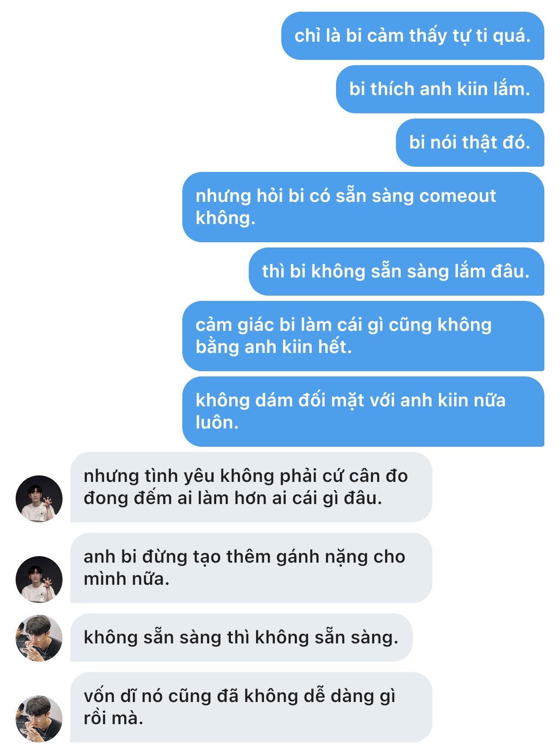The width and height of the screenshot is (560, 745).
Task: Tap the "cảm giác bi làm cái gì" message
Action: 363,336
